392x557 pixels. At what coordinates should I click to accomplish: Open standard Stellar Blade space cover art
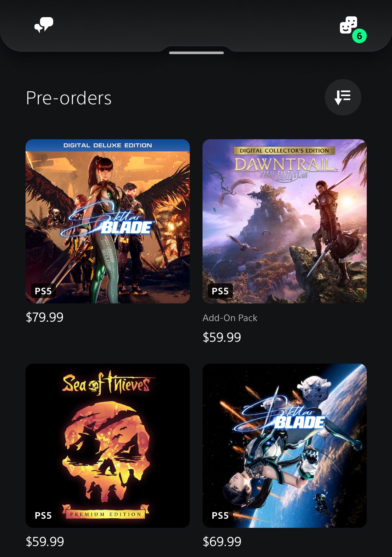[285, 446]
